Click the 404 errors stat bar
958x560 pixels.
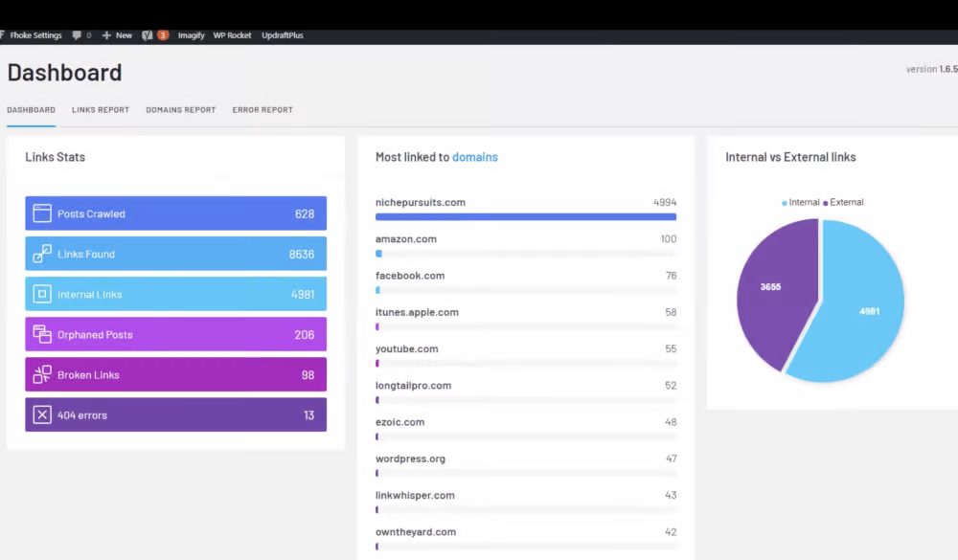[x=176, y=414]
